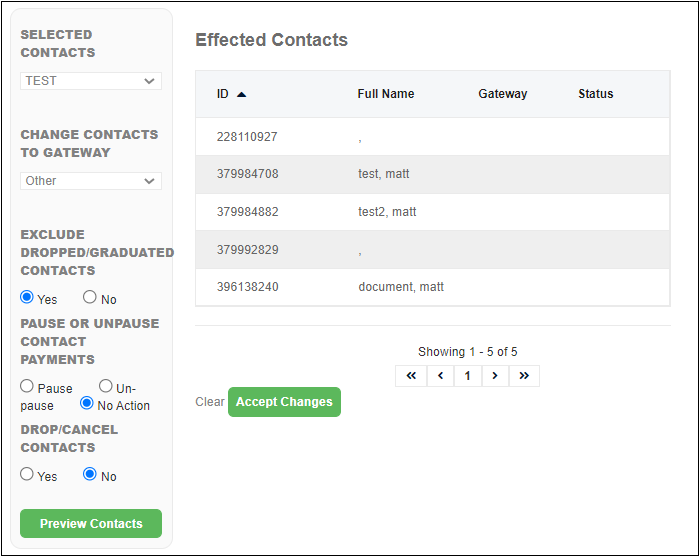Sort by ID ascending arrow
Image resolution: width=700 pixels, height=556 pixels.
242,94
